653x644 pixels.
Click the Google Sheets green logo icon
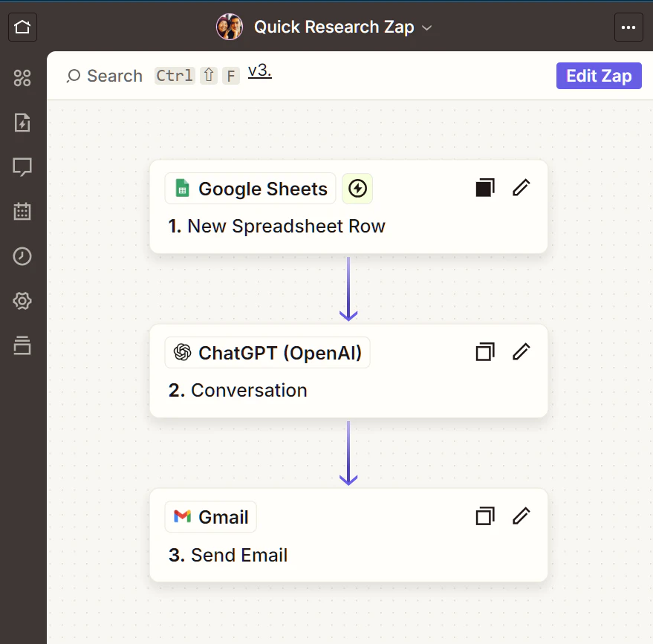coord(182,188)
